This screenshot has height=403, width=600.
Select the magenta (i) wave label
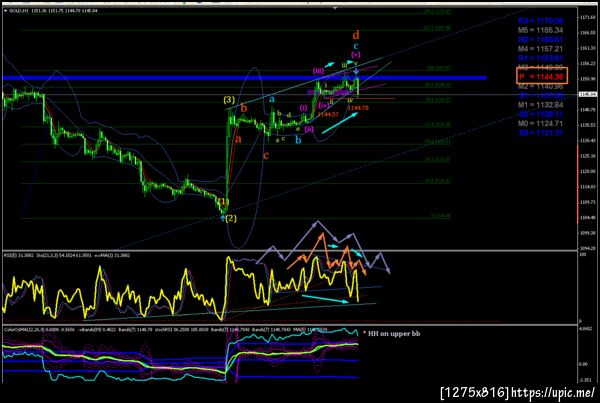[303, 108]
